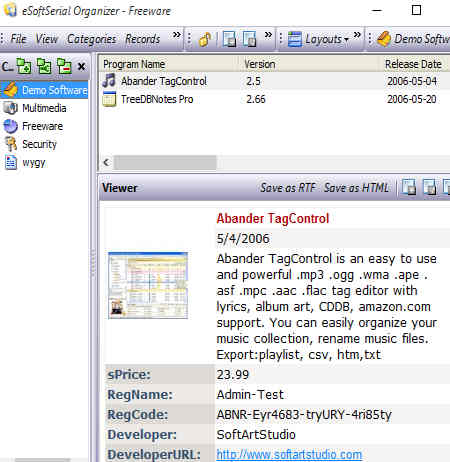Sort by Version column header
This screenshot has height=462, width=450.
click(309, 64)
